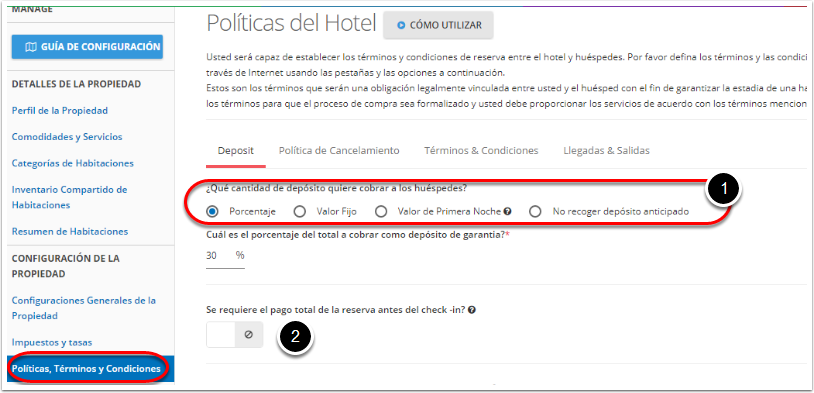The image size is (814, 393).
Task: Open Políticas, Términos y Condiciones menu item
Action: point(86,369)
